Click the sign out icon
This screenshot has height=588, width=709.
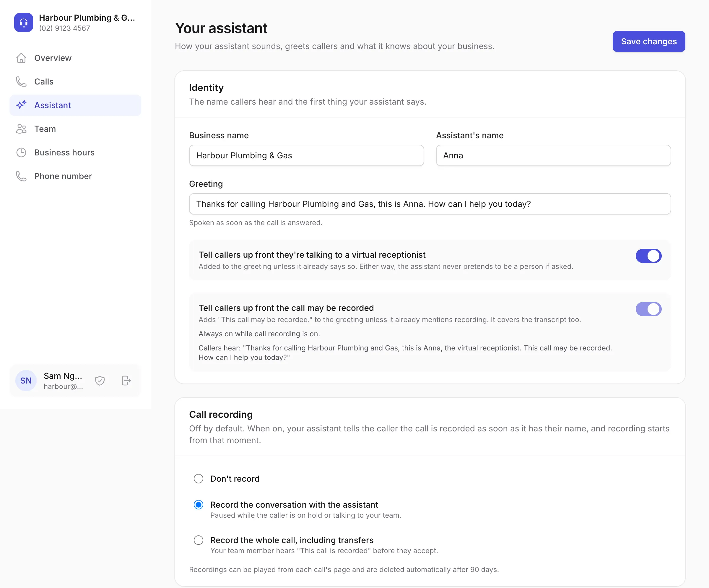126,381
